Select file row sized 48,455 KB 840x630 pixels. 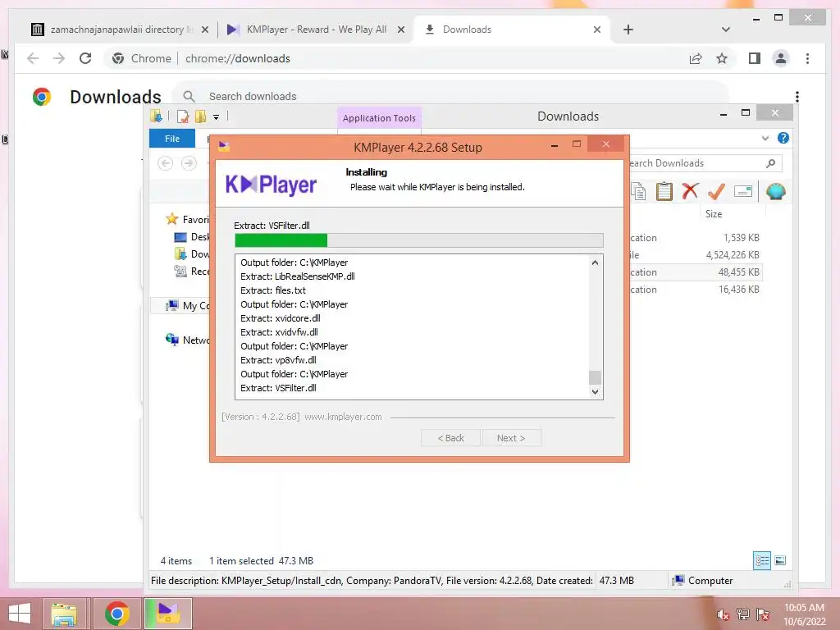click(696, 272)
